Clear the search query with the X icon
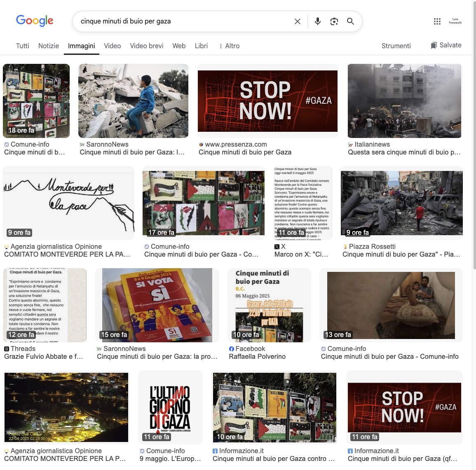 [298, 21]
